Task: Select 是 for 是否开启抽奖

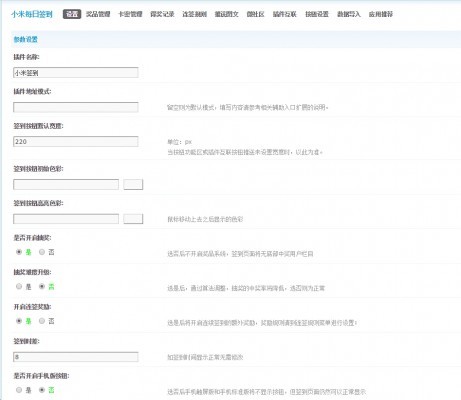Action: click(x=19, y=252)
